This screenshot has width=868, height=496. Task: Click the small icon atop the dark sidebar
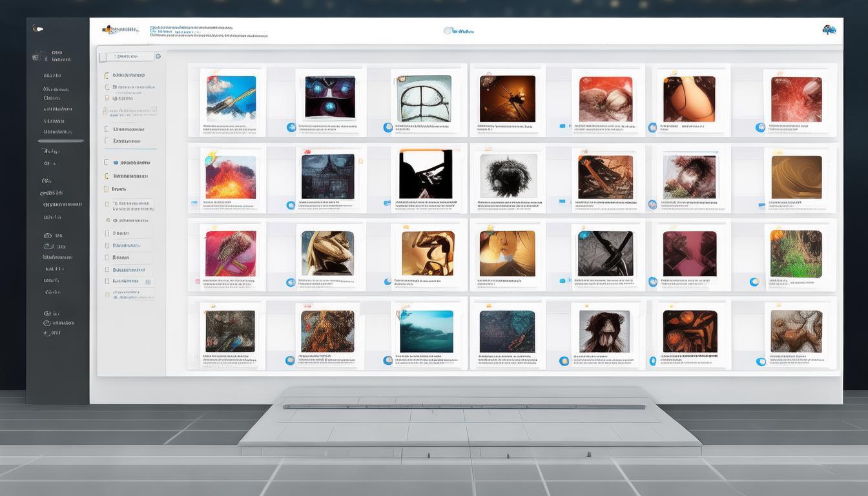pyautogui.click(x=39, y=28)
